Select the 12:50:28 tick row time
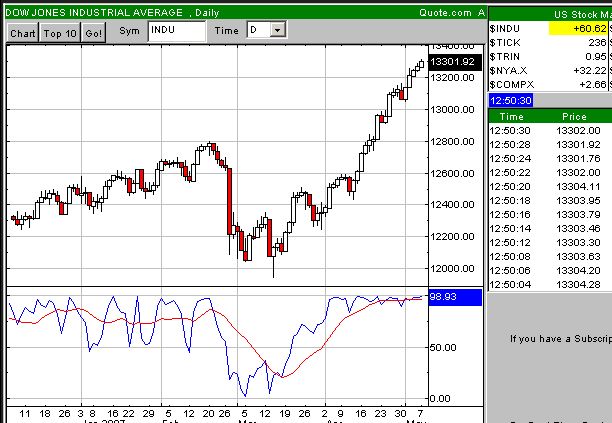612x423 pixels. point(510,145)
